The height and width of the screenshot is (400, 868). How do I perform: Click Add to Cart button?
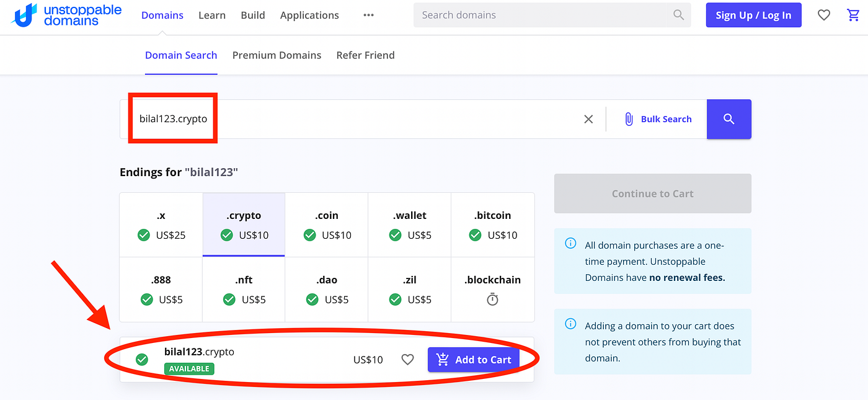474,360
